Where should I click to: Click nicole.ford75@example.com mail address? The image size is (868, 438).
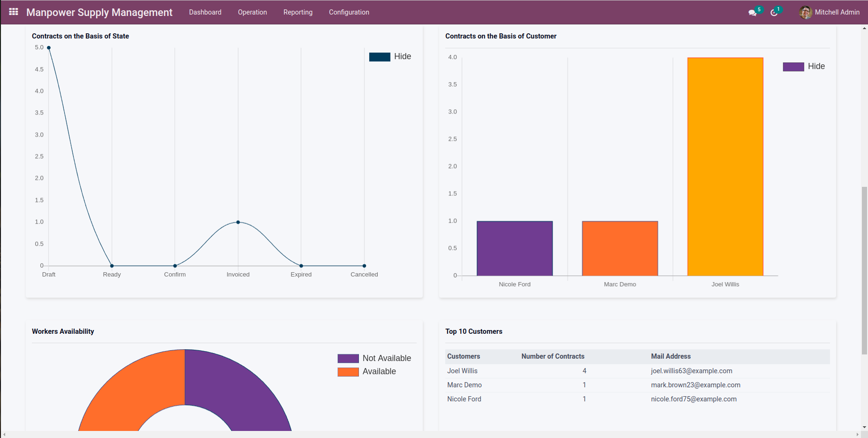coord(693,399)
